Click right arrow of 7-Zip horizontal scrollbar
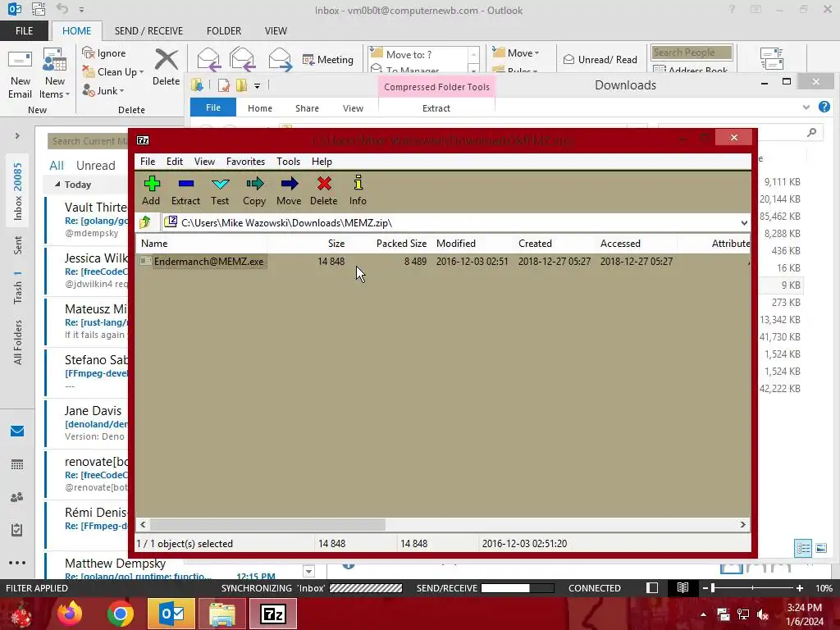This screenshot has width=840, height=630. [x=743, y=524]
